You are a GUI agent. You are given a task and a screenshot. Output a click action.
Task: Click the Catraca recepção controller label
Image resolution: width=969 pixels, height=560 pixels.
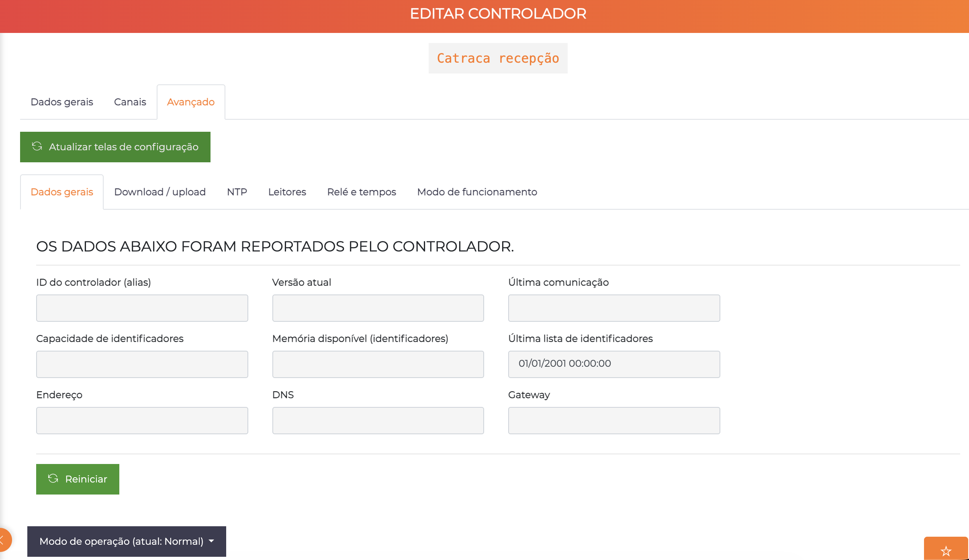pos(498,58)
